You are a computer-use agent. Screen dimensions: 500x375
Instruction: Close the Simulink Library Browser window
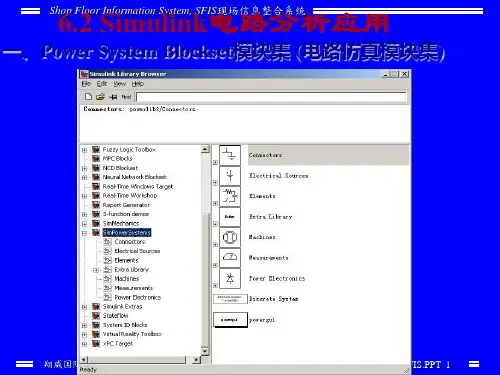405,74
